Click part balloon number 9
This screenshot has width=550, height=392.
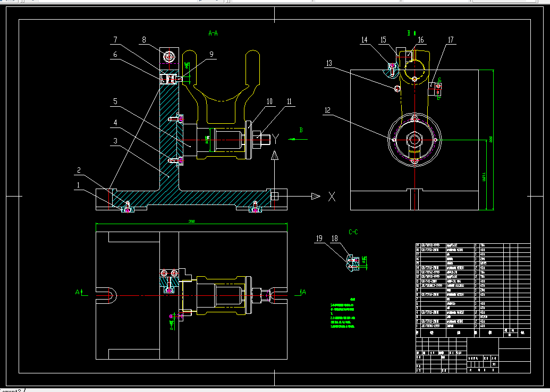[211, 54]
